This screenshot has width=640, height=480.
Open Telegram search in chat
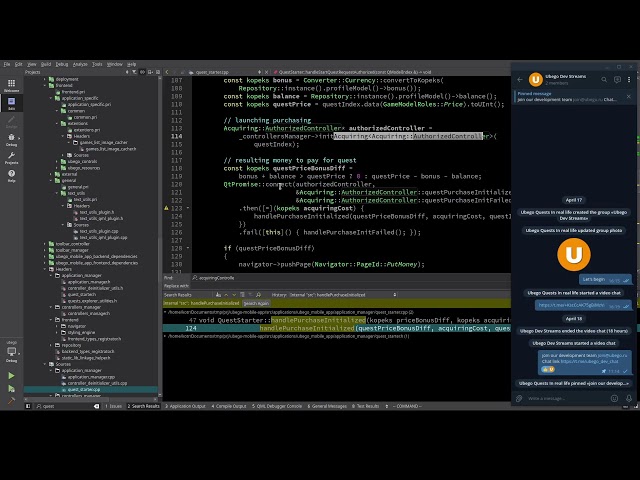pyautogui.click(x=604, y=79)
